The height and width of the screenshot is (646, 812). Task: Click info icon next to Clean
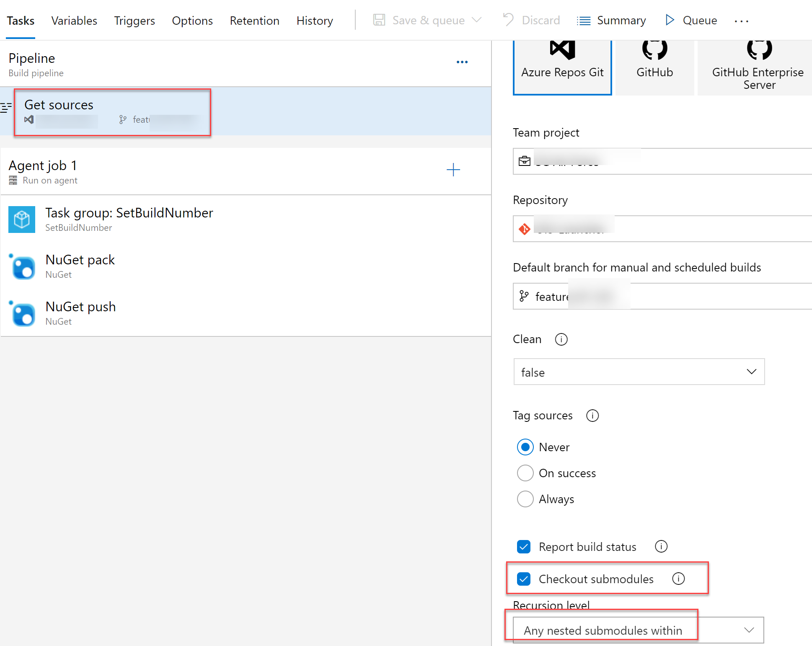click(561, 339)
